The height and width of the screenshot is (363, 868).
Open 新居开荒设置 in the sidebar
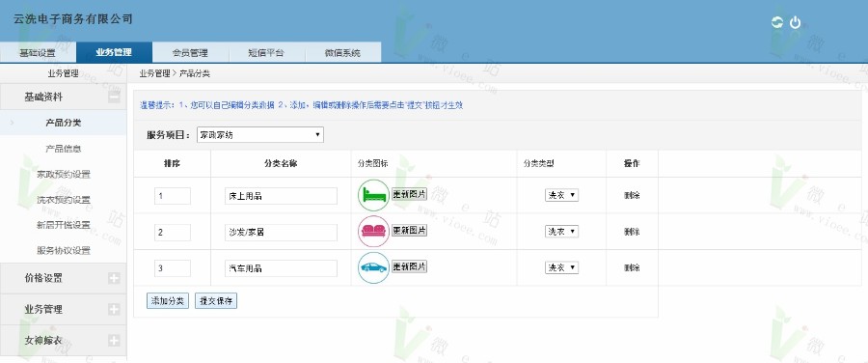point(63,225)
